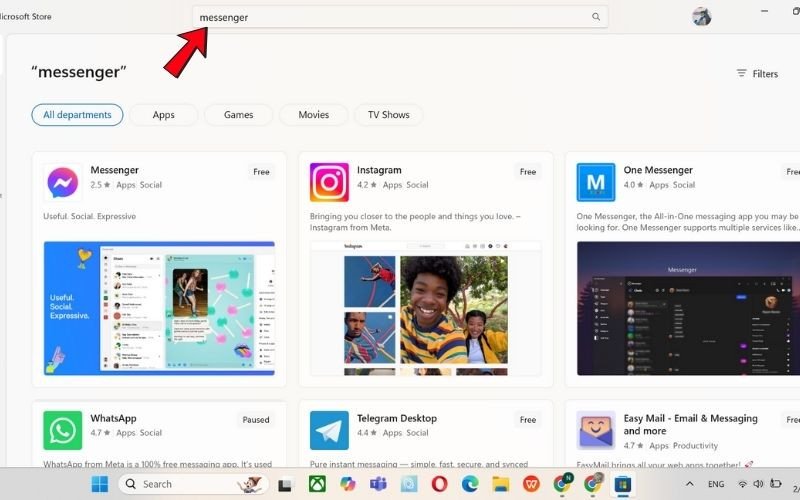Open the Filters icon menu
Image resolution: width=800 pixels, height=500 pixels.
(741, 73)
